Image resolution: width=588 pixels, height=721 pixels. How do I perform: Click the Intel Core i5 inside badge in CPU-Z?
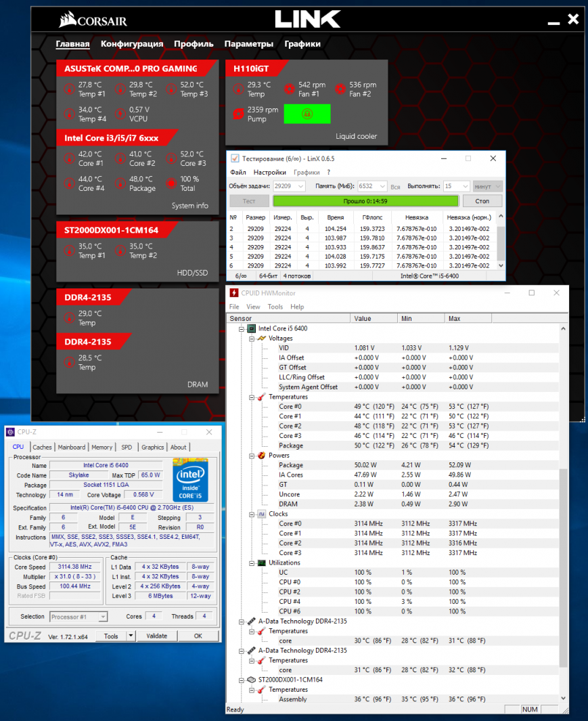coord(190,479)
